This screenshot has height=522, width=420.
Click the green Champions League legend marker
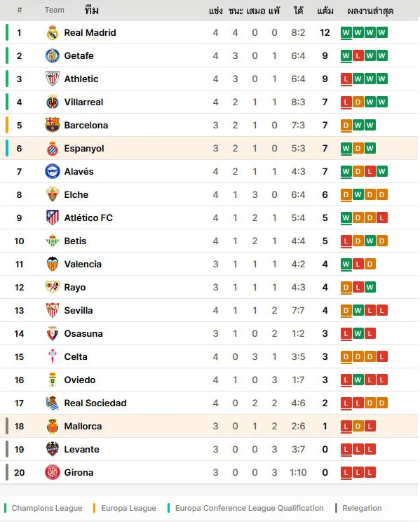pyautogui.click(x=6, y=508)
